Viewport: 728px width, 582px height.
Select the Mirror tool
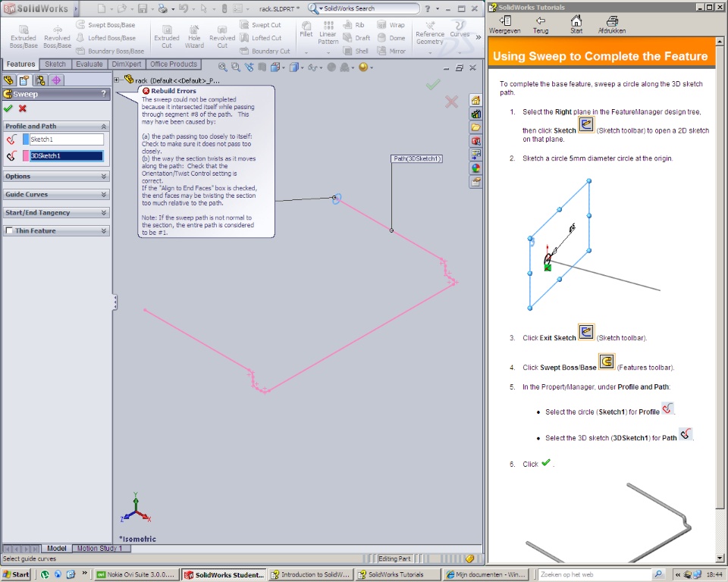click(x=391, y=51)
